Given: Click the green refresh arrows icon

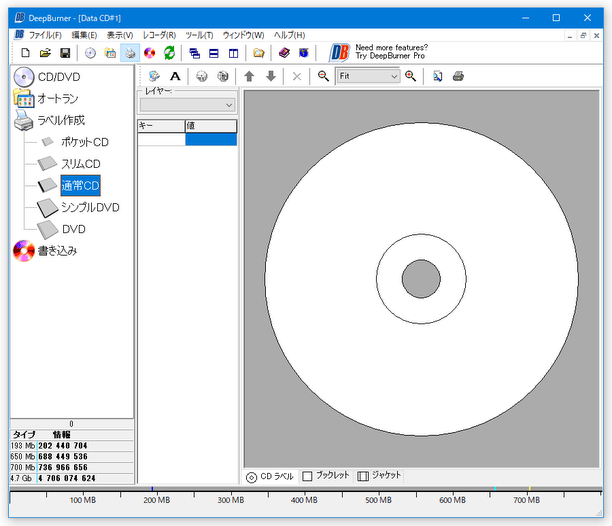Looking at the screenshot, I should click(169, 53).
